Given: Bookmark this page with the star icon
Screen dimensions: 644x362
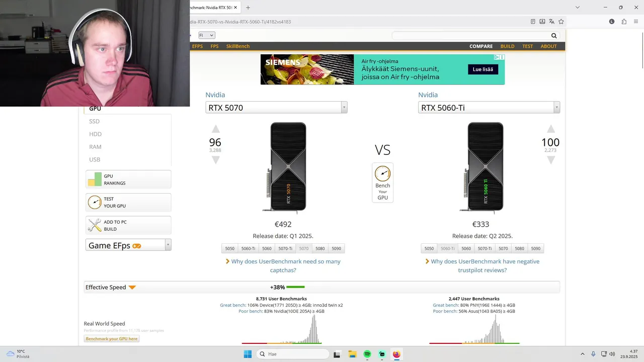Looking at the screenshot, I should 561,22.
